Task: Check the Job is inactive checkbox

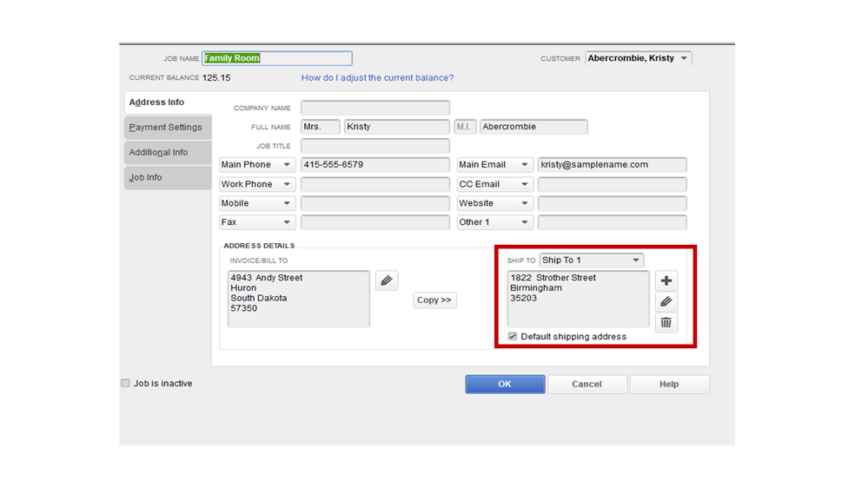Action: pyautogui.click(x=126, y=383)
